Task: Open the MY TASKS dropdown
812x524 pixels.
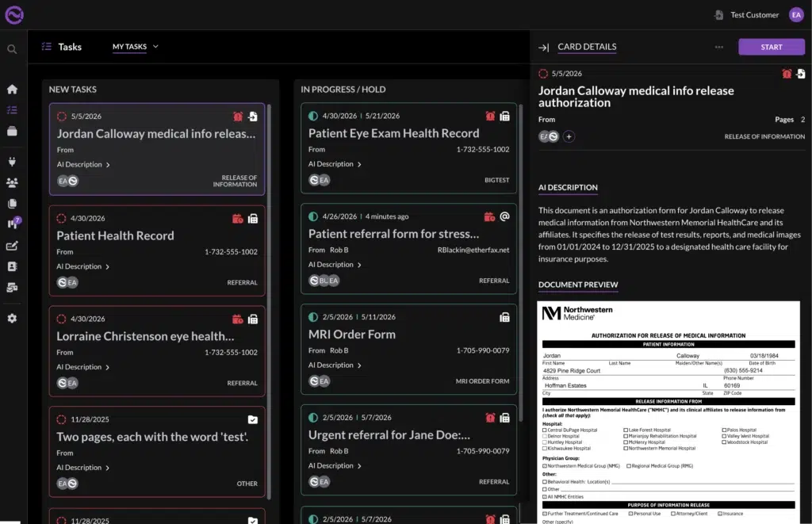Action: click(x=135, y=47)
